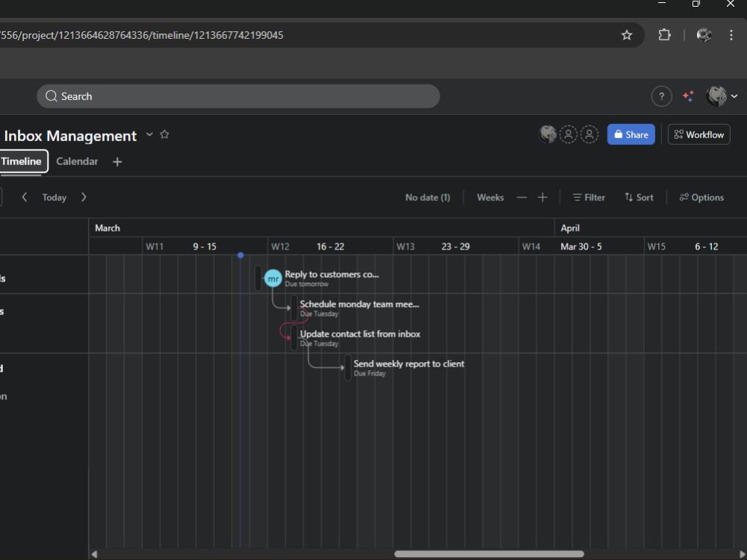Click the mr assignee avatar
The image size is (747, 560).
pos(273,279)
